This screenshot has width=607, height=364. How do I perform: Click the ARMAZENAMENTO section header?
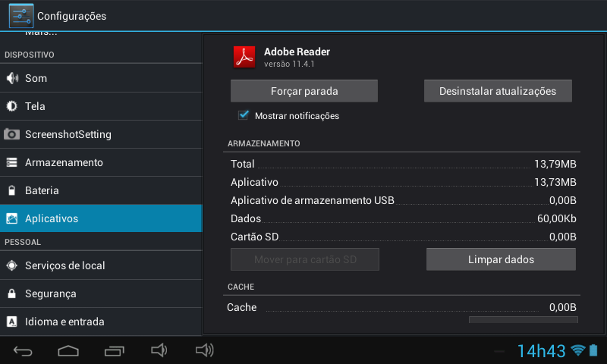click(x=263, y=143)
